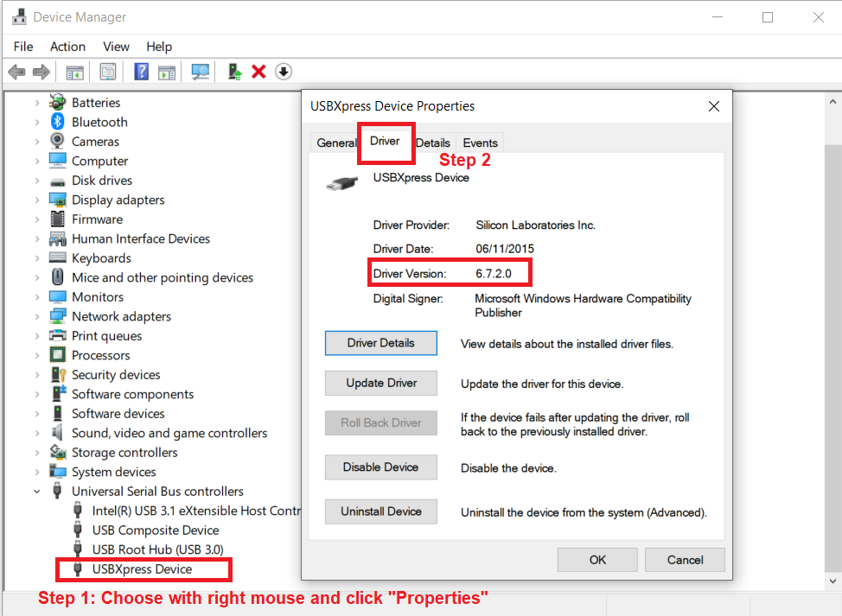Click the Driver Details button
Image resolution: width=842 pixels, height=616 pixels.
(x=380, y=343)
